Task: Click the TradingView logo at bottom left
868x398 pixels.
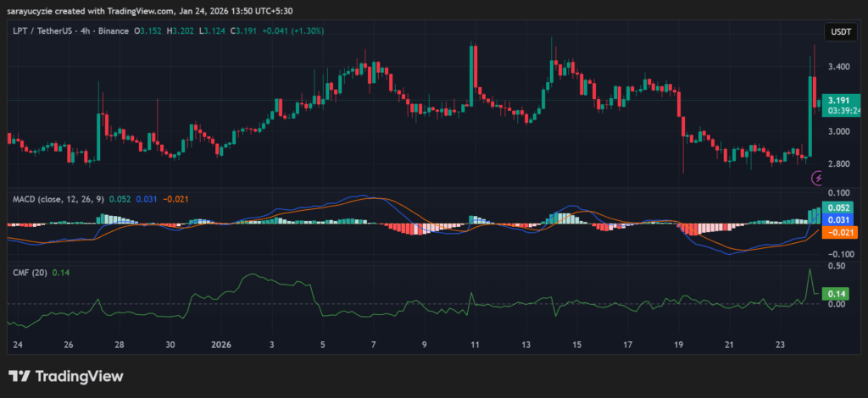Action: pyautogui.click(x=66, y=376)
